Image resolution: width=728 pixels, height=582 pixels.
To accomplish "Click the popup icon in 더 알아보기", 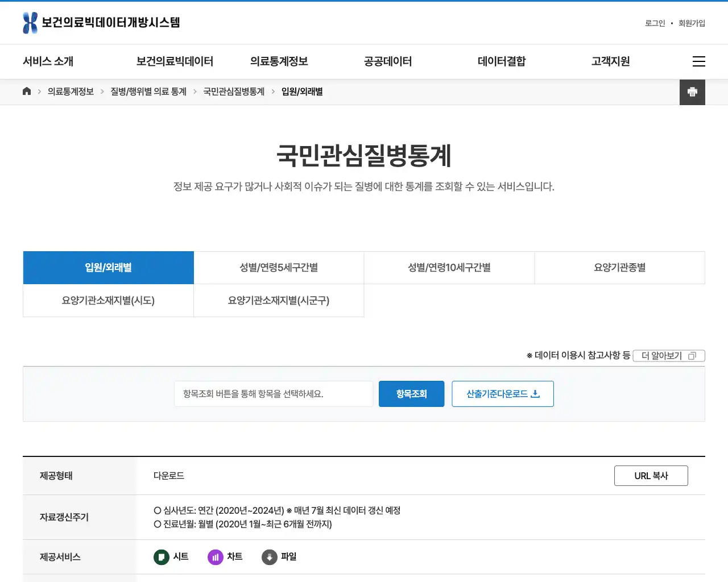I will point(692,356).
